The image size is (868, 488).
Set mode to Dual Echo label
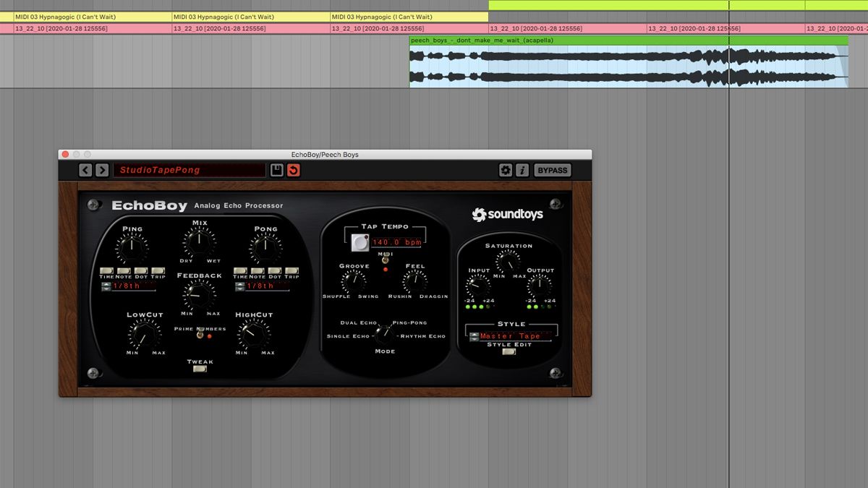[x=359, y=322]
